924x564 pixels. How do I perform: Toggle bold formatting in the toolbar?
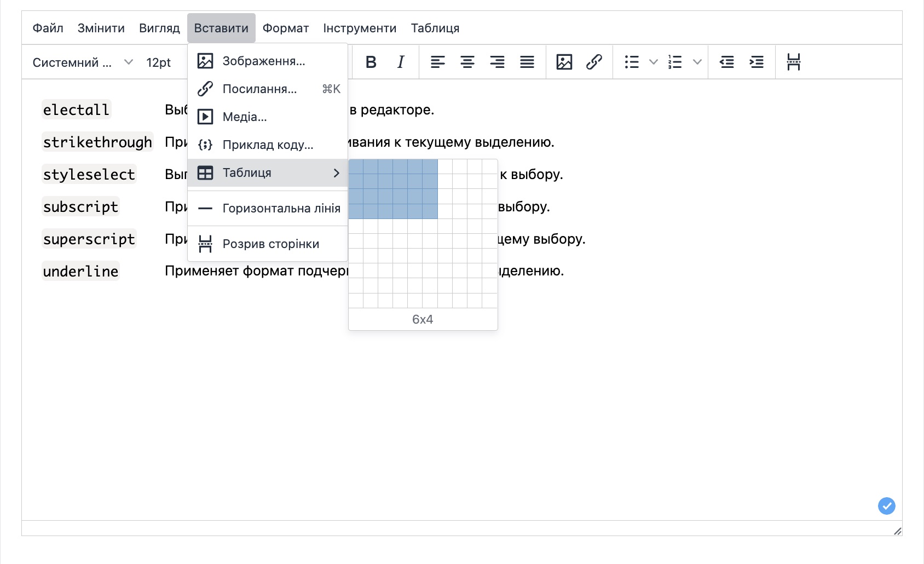(x=371, y=62)
